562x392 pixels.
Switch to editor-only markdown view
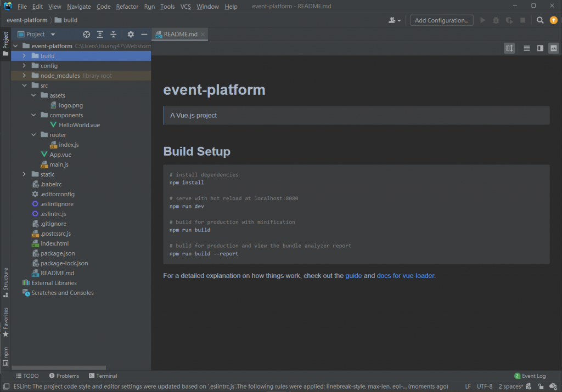527,48
